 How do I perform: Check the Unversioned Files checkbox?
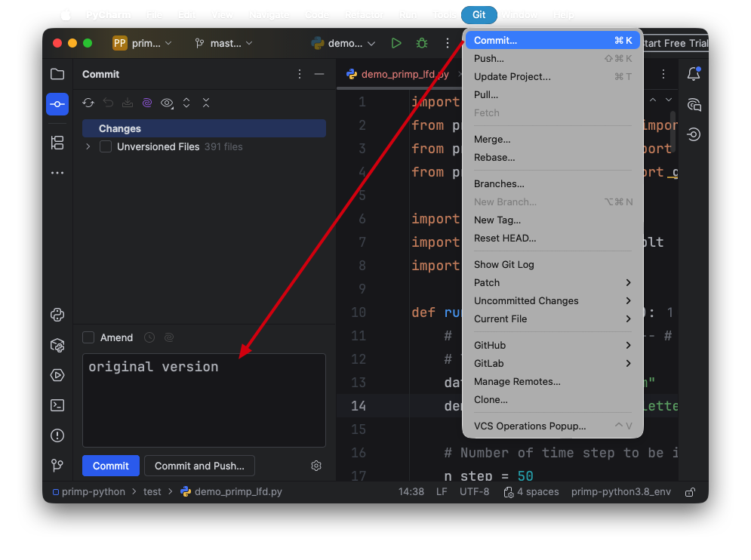coord(106,147)
